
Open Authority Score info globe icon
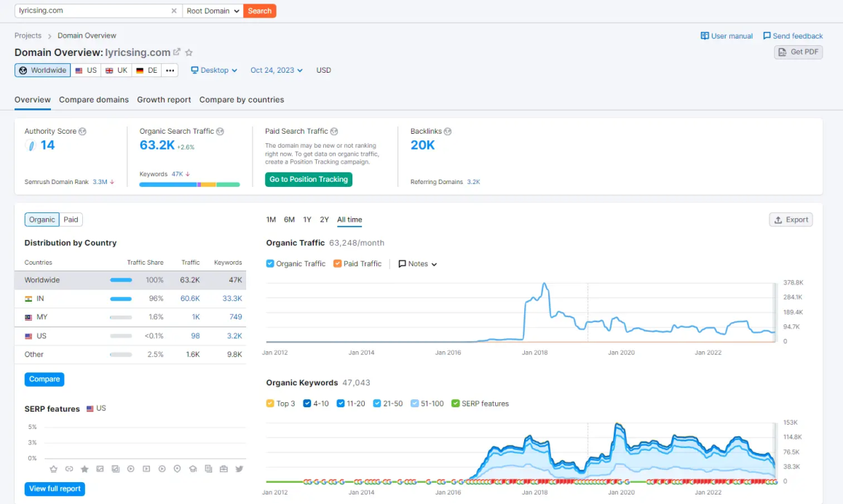pyautogui.click(x=82, y=131)
